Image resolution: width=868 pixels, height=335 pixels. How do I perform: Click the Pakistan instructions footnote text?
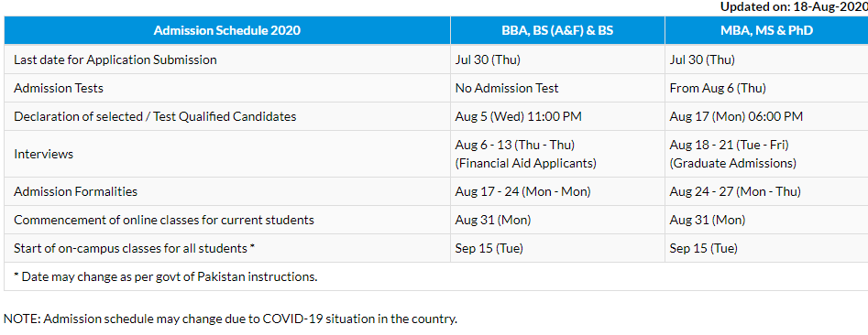tap(166, 277)
